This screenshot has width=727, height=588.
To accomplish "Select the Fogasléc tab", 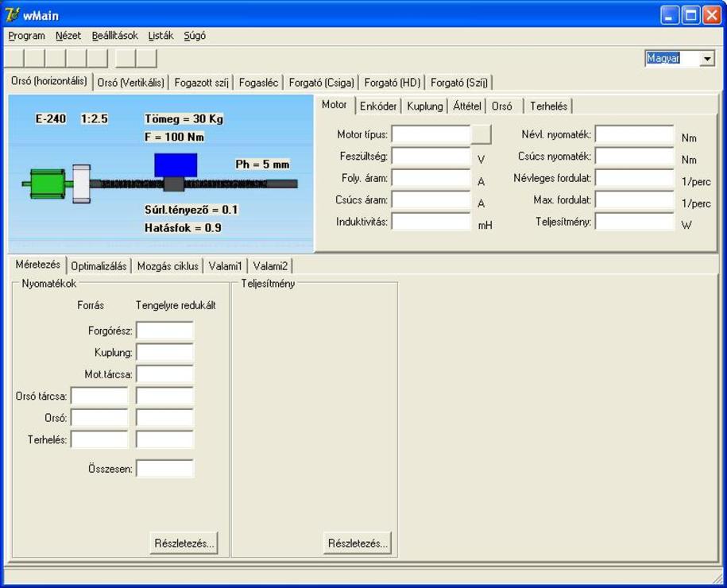I will click(258, 83).
